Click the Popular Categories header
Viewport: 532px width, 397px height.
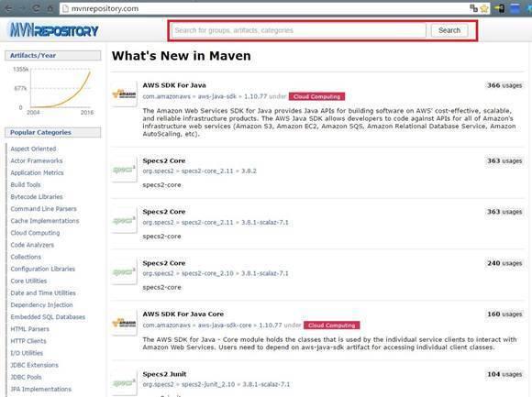(x=53, y=133)
